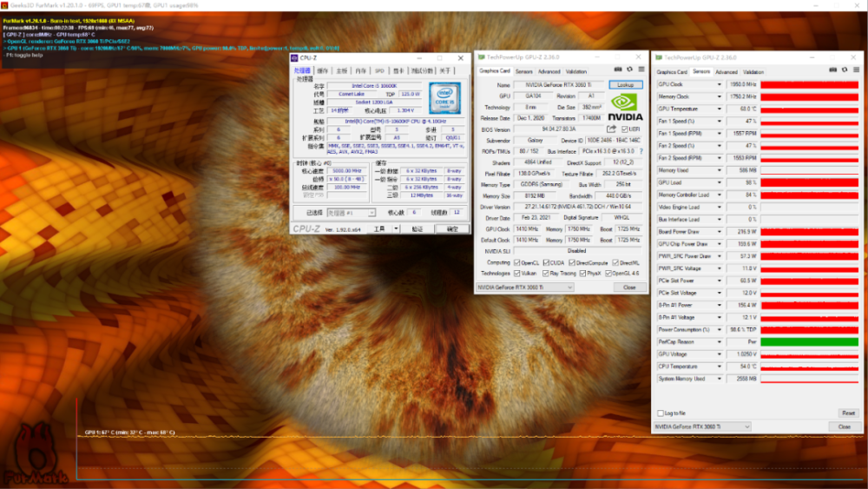
Task: Click the NVIDIA logo in GPU-Z
Action: click(625, 107)
